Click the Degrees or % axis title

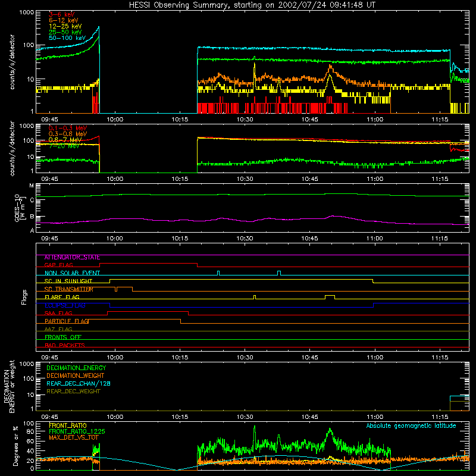point(16,446)
